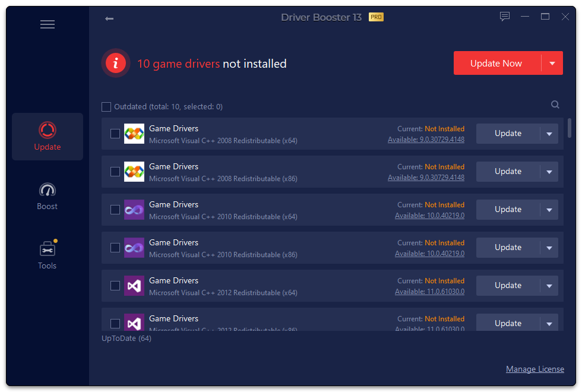Open Available 9.0.30729.4148 link for 2008 (x64)
The height and width of the screenshot is (392, 582).
426,140
